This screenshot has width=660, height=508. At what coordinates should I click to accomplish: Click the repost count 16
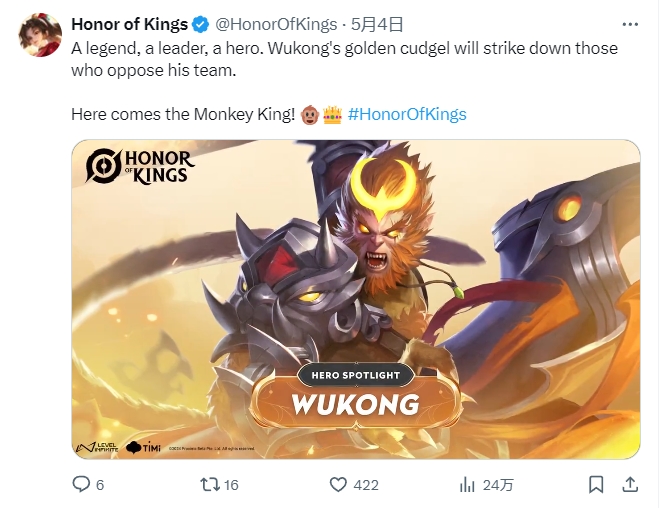(231, 485)
